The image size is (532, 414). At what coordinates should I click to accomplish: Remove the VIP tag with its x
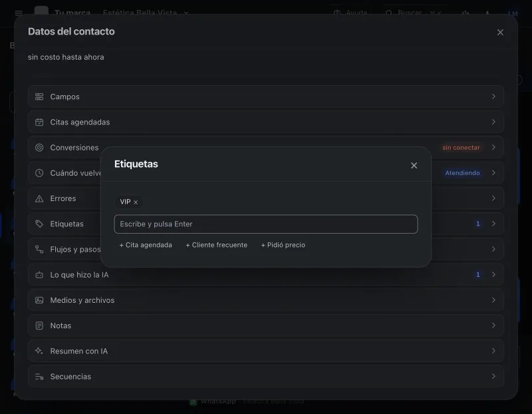click(136, 202)
